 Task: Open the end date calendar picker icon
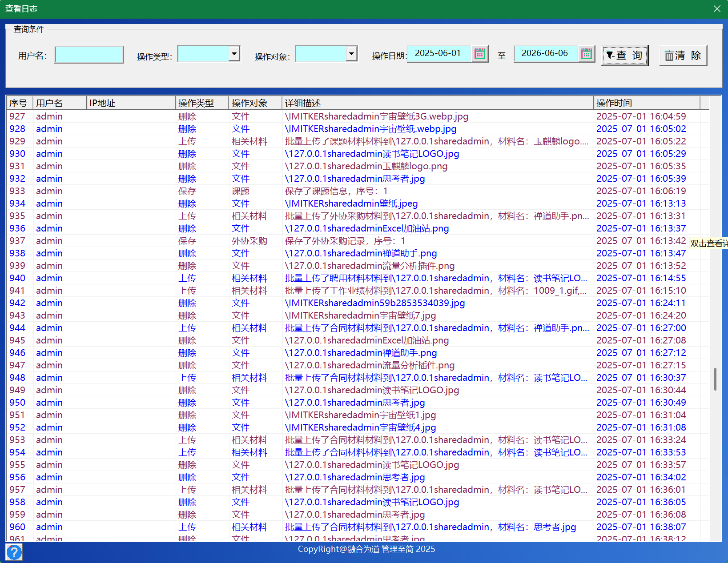point(587,54)
